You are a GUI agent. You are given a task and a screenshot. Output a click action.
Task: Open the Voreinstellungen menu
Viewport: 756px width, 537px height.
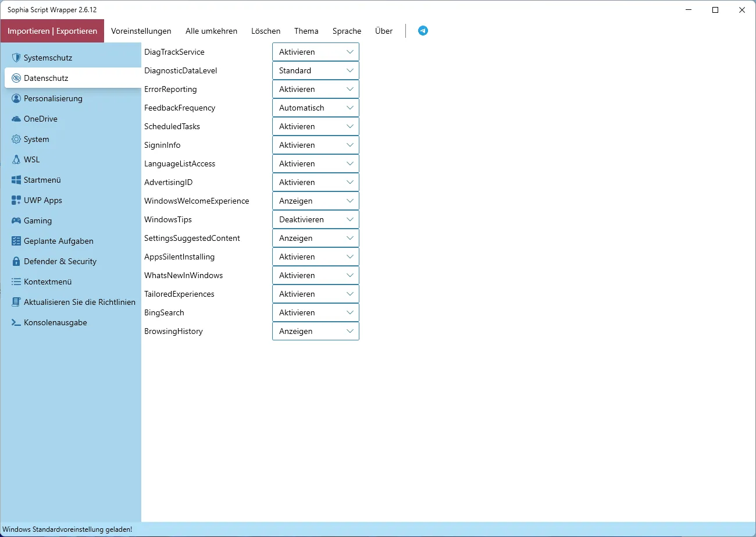click(x=141, y=31)
